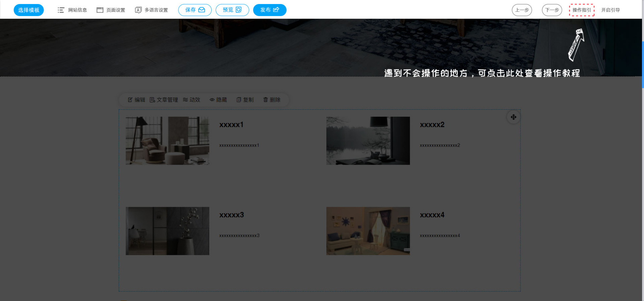Image resolution: width=644 pixels, height=301 pixels.
Task: Open Website Info (网站信息)
Action: (x=72, y=10)
